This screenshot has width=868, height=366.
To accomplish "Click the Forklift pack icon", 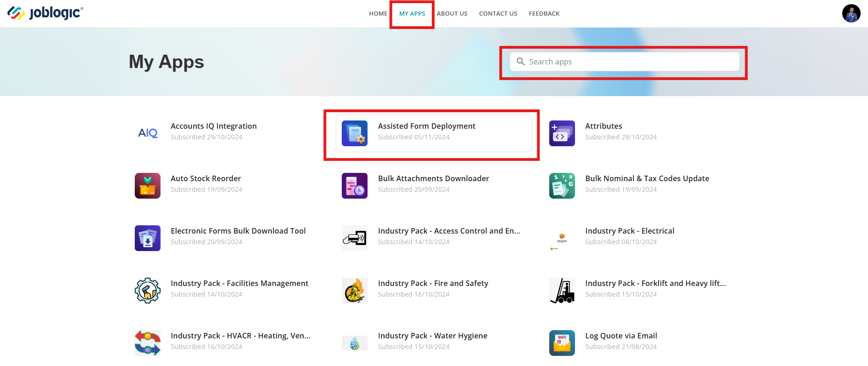I will coord(562,291).
